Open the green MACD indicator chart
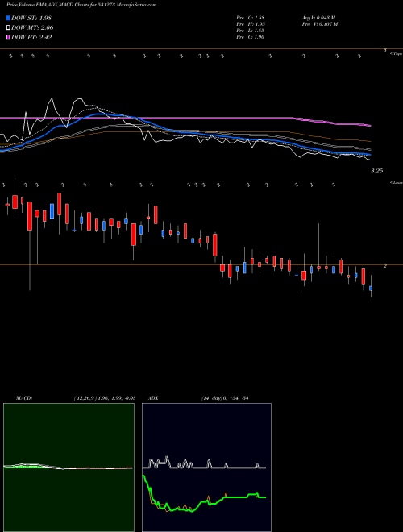 [69, 468]
